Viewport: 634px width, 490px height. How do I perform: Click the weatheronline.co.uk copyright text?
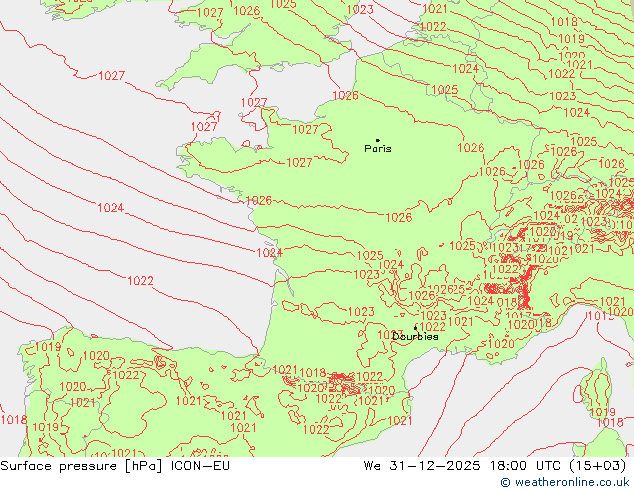pos(565,482)
